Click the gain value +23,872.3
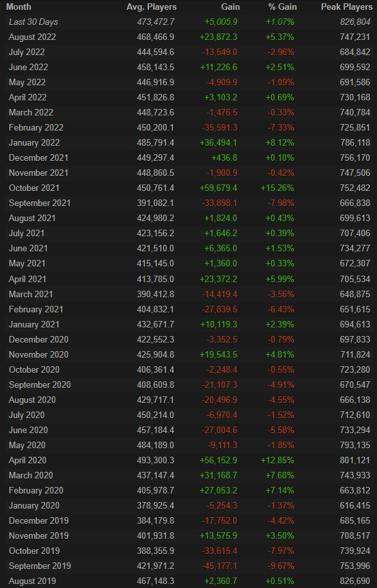Screen dimensions: 377x588 coord(219,37)
